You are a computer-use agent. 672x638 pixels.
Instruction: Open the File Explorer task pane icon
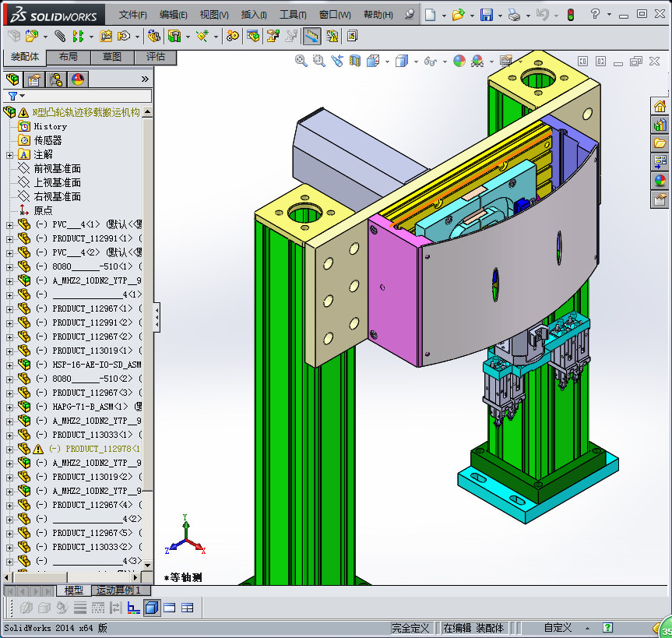coord(660,143)
